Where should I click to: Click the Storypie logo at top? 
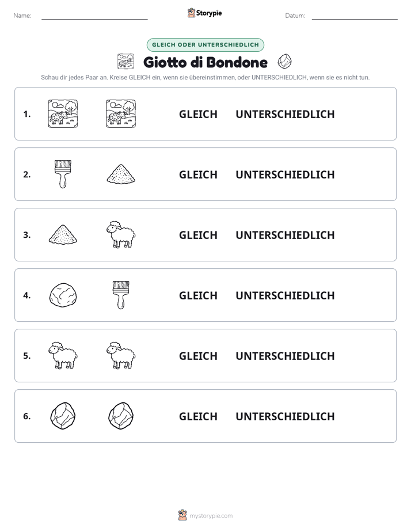[204, 13]
